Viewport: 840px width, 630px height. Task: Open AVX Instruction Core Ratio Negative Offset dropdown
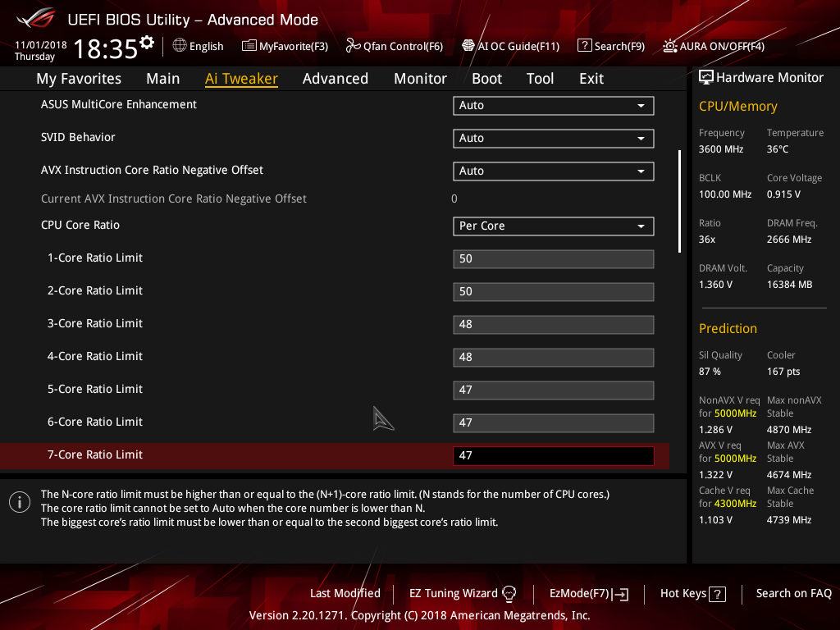(554, 171)
